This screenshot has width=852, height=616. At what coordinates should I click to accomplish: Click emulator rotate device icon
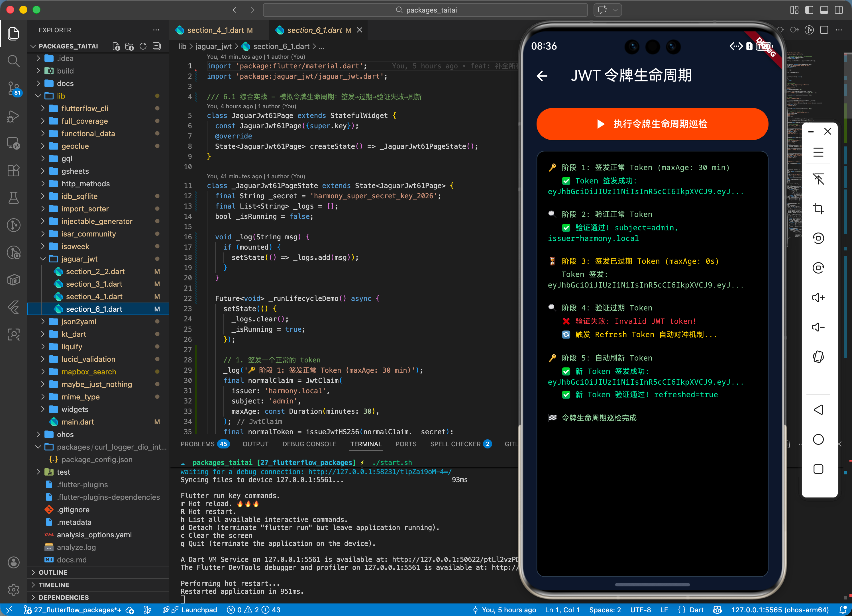point(818,357)
